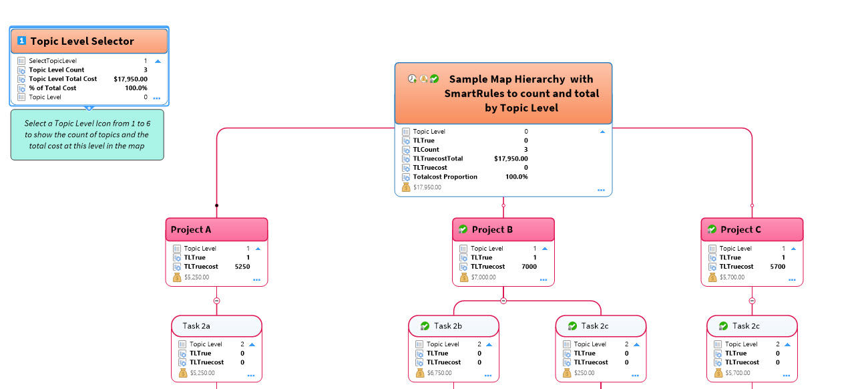Click the money bag icon next to $6,750.00
The height and width of the screenshot is (389, 868).
(x=420, y=372)
